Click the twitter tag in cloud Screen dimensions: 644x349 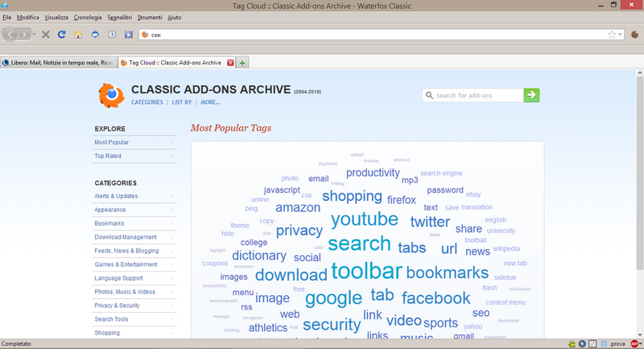coord(430,222)
